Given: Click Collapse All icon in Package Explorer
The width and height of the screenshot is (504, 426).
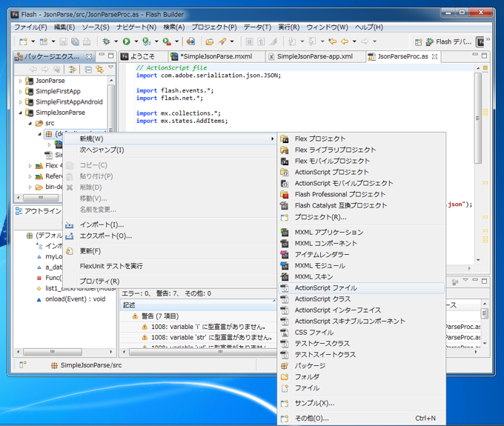Looking at the screenshot, I should (88, 69).
